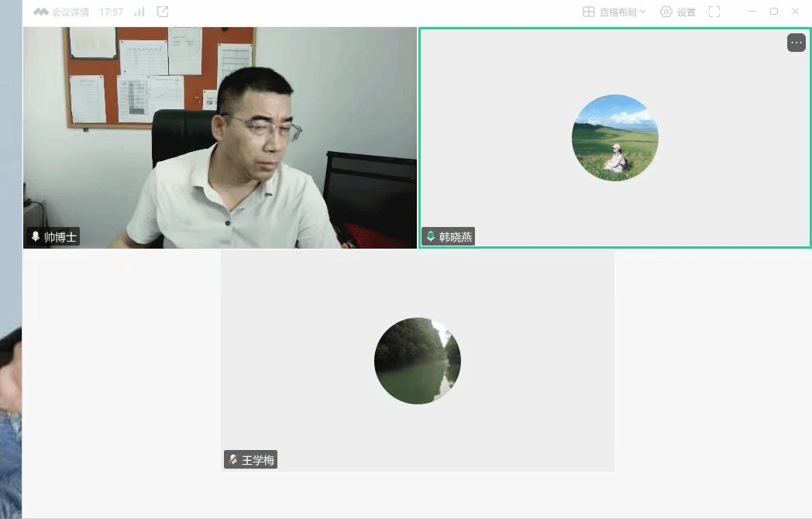The width and height of the screenshot is (812, 519).
Task: Expand the 宫格布局 layout dropdown arrow
Action: (x=642, y=12)
